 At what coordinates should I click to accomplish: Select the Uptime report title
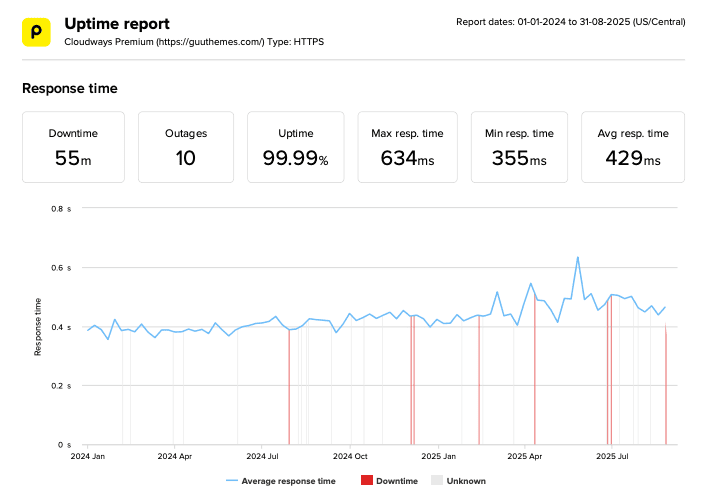[x=116, y=23]
